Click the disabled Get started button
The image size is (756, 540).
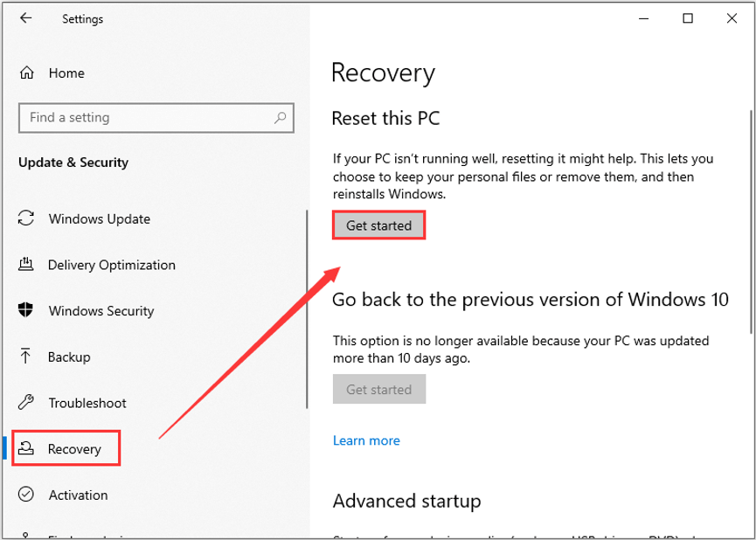click(x=378, y=389)
